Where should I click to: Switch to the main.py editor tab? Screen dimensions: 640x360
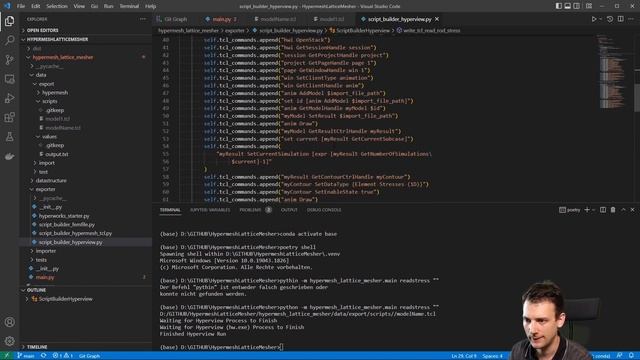222,19
